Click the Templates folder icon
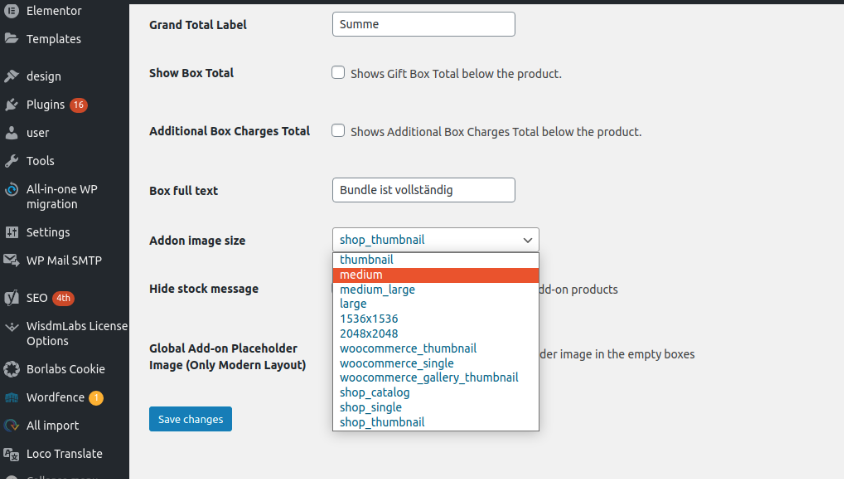 coord(11,39)
